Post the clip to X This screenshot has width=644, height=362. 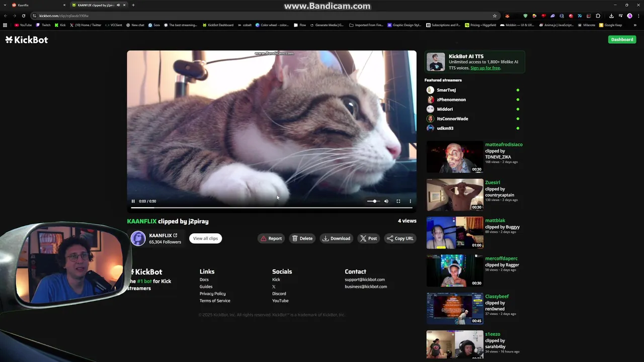click(x=369, y=238)
